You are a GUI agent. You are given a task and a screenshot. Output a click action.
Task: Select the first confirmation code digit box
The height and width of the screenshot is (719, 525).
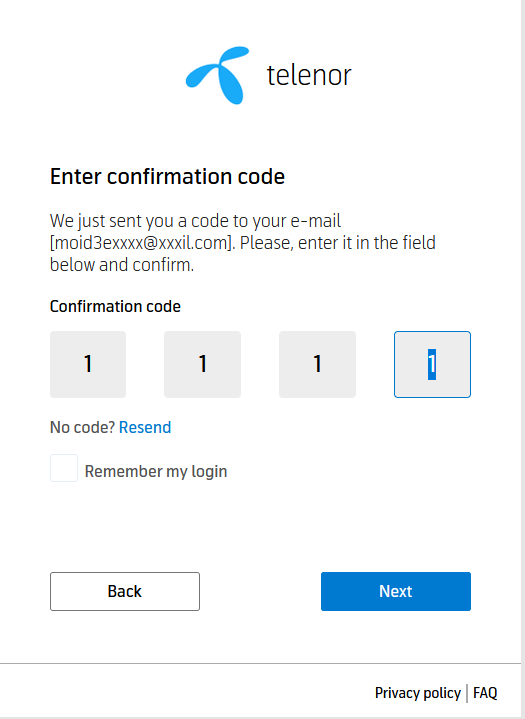(88, 365)
